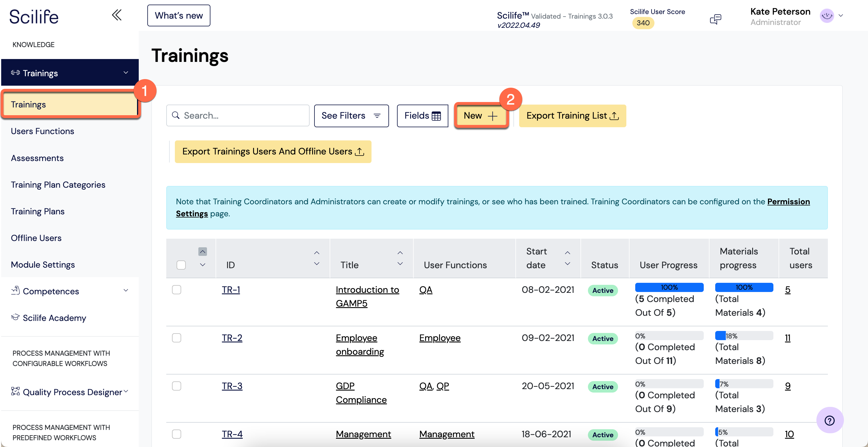Expand Quality Process Designer chevron
Image resolution: width=868 pixels, height=447 pixels.
(x=126, y=391)
